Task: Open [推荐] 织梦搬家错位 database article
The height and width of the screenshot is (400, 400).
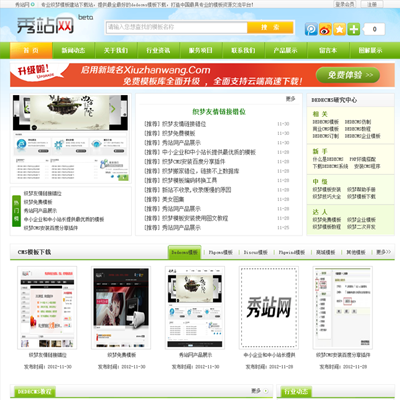Action: 192,171
